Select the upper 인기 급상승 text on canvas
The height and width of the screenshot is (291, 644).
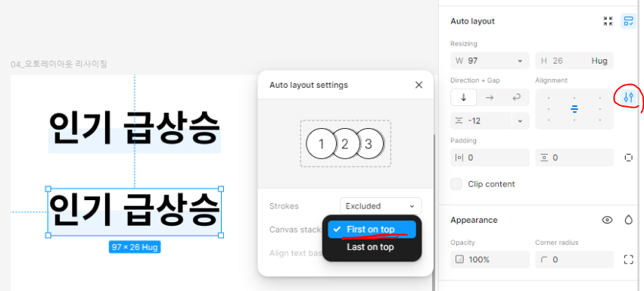[x=134, y=128]
